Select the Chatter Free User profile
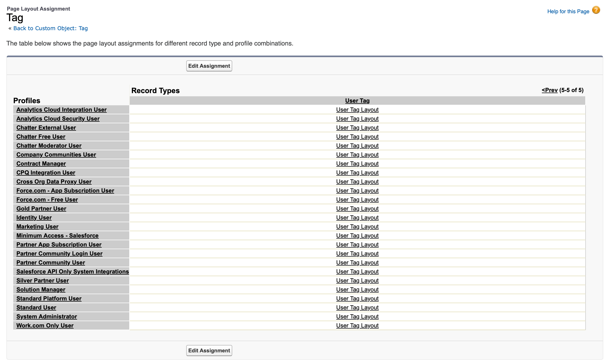Image resolution: width=607 pixels, height=364 pixels. pyautogui.click(x=41, y=136)
